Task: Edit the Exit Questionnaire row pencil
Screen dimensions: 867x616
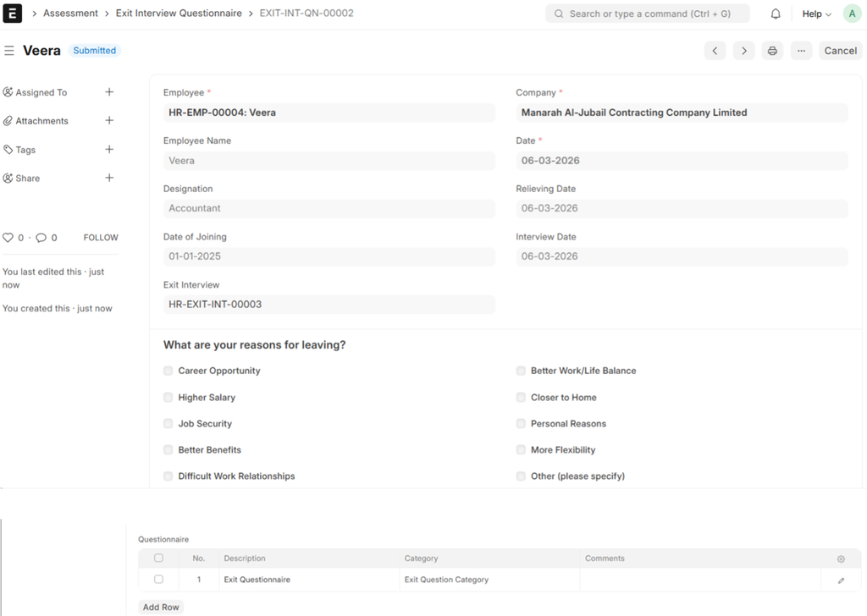Action: (841, 580)
